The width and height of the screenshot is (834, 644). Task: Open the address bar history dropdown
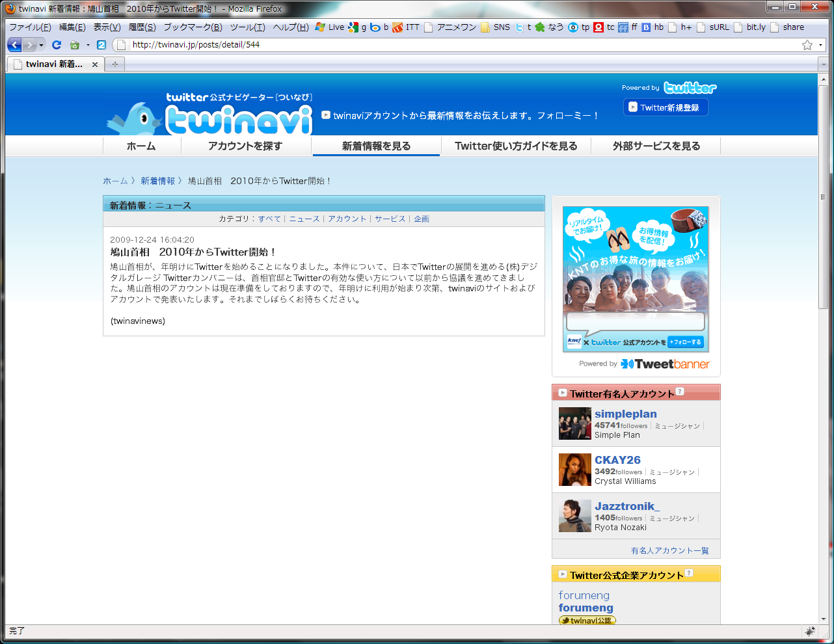click(x=820, y=45)
